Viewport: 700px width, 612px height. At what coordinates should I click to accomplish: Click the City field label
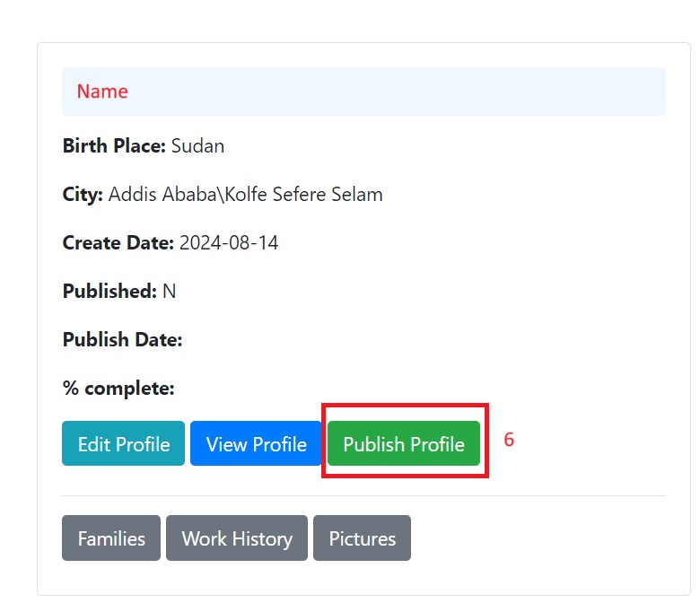pyautogui.click(x=83, y=195)
